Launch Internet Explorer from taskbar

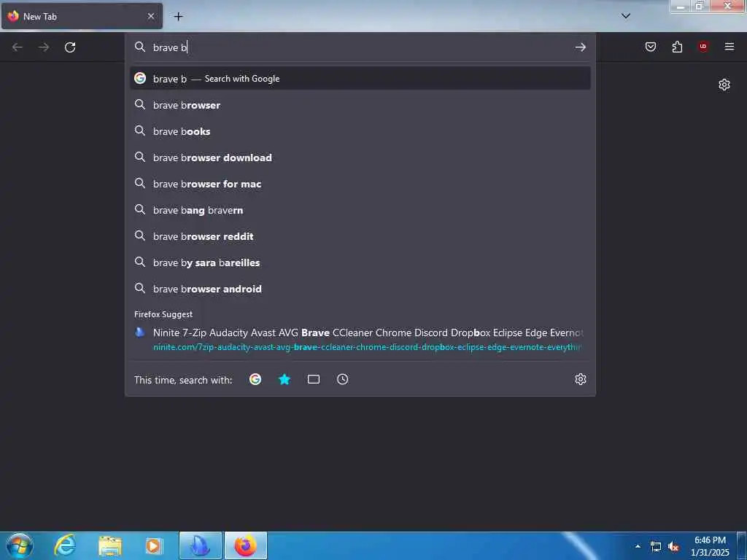point(65,545)
